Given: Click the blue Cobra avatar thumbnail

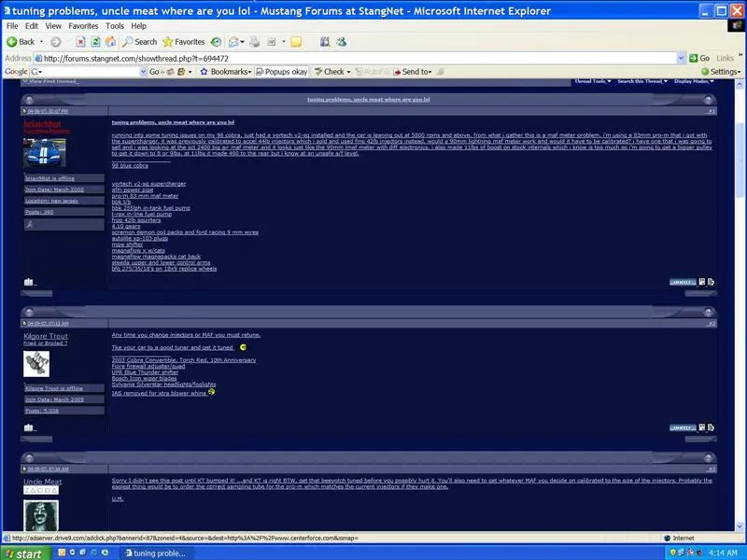Looking at the screenshot, I should 44,152.
